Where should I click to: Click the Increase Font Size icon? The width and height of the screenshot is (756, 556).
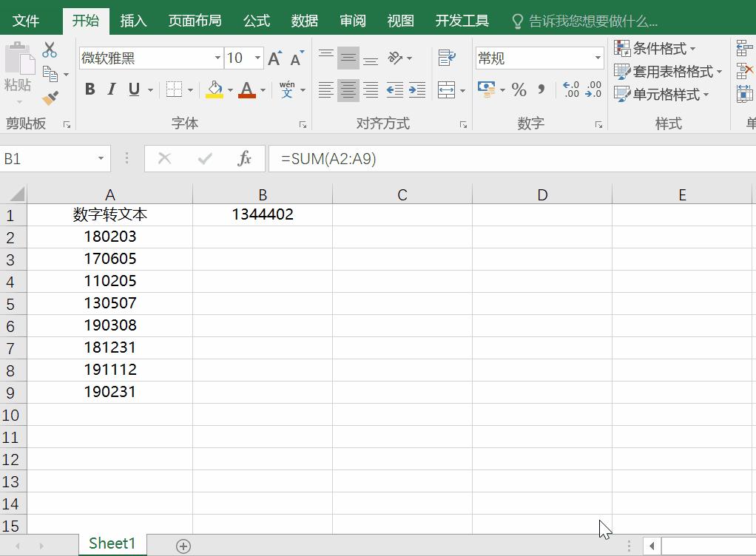point(274,58)
